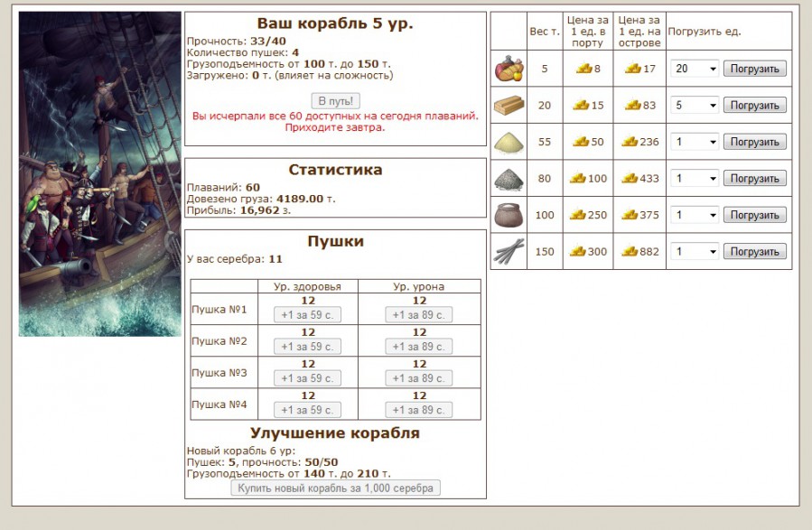Click the 'В путь!' set sail button
The width and height of the screenshot is (812, 530).
coord(336,101)
